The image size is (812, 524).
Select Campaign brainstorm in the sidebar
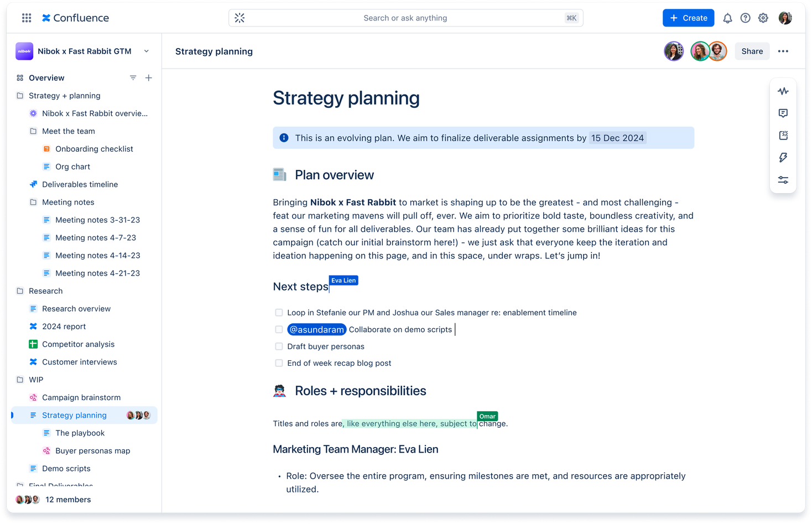(81, 397)
